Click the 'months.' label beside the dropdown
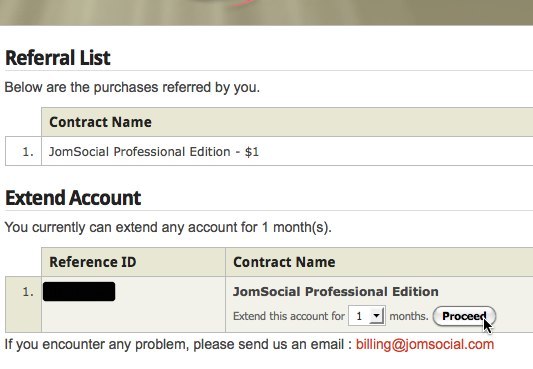 pyautogui.click(x=409, y=316)
